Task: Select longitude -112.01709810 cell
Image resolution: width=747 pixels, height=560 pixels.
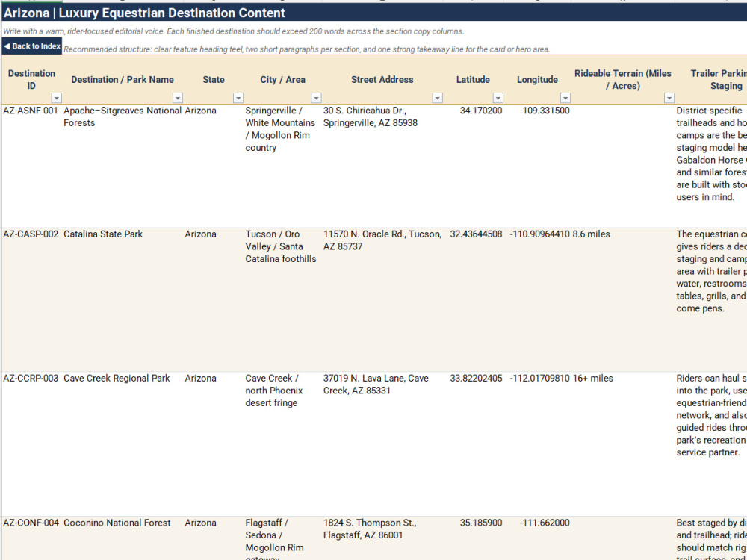Action: coord(537,444)
